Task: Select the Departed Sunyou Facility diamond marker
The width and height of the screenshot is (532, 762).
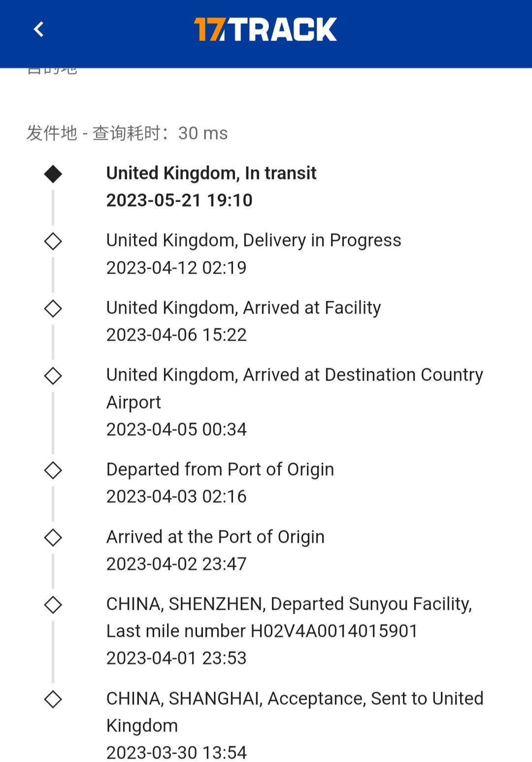Action: (53, 604)
